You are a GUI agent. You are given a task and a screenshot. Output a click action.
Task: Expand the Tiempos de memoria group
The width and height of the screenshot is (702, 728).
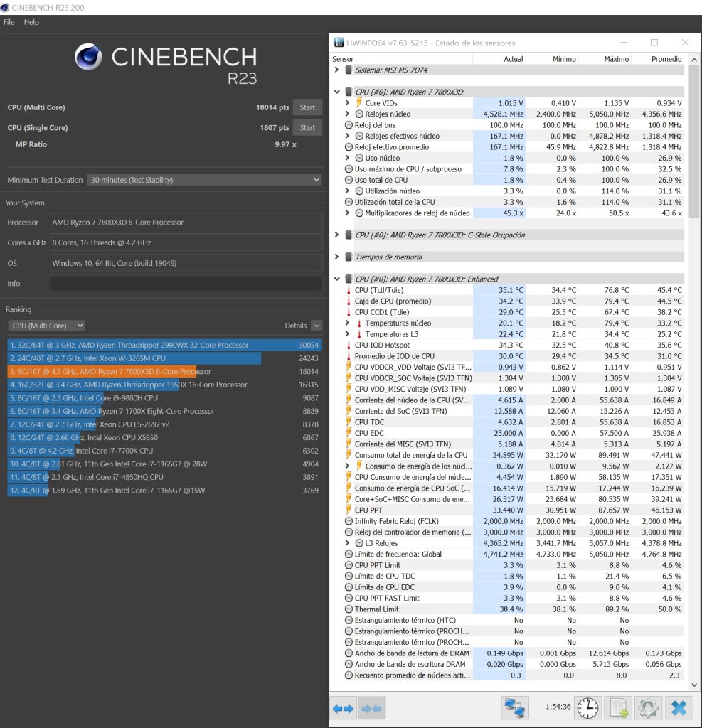tap(337, 257)
